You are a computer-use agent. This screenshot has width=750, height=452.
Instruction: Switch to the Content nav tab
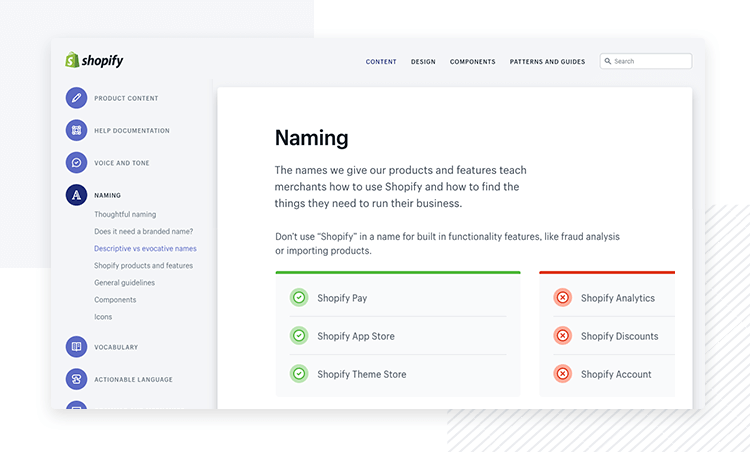381,62
